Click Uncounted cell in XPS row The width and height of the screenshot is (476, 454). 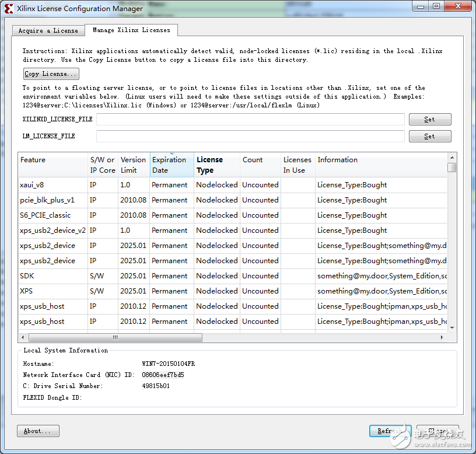[260, 291]
